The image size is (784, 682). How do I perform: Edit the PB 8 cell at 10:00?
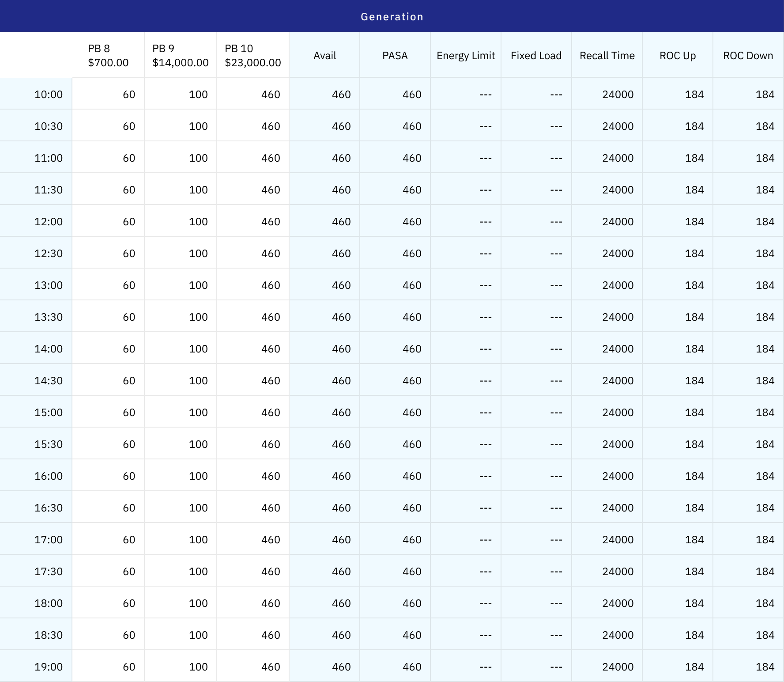coord(109,95)
